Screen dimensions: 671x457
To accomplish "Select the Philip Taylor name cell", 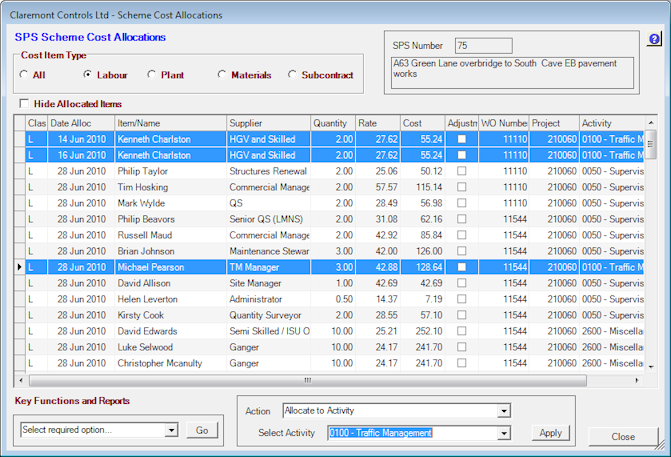I will (171, 171).
